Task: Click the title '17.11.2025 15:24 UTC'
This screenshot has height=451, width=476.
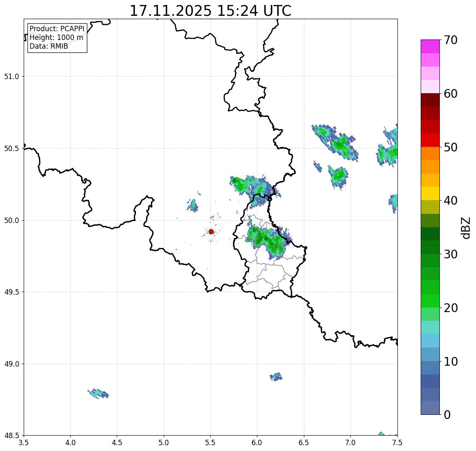Action: click(x=210, y=11)
